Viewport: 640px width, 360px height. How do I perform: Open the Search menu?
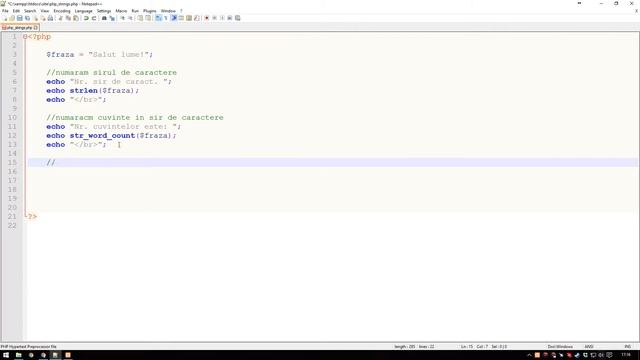(x=30, y=11)
